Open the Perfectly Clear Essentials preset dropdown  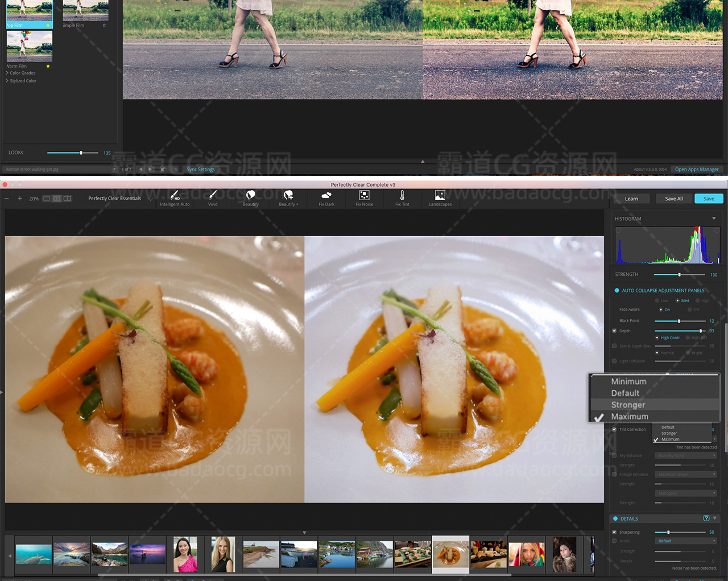(x=120, y=199)
